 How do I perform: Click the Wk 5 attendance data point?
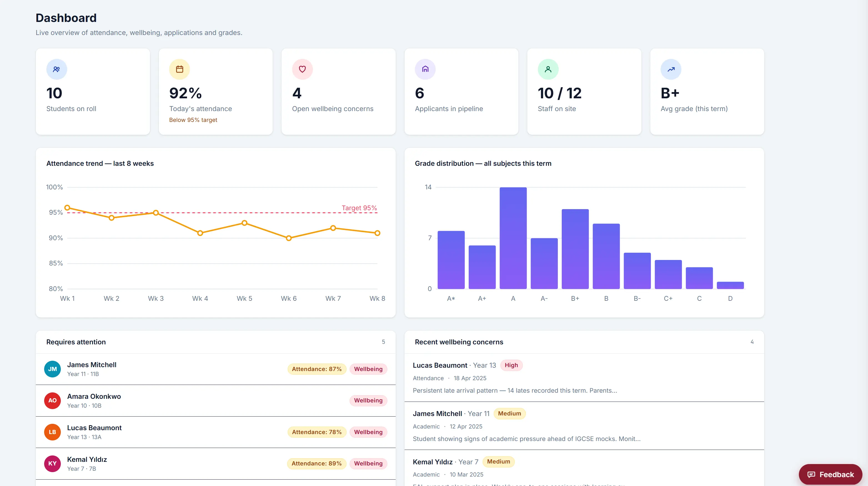point(244,223)
